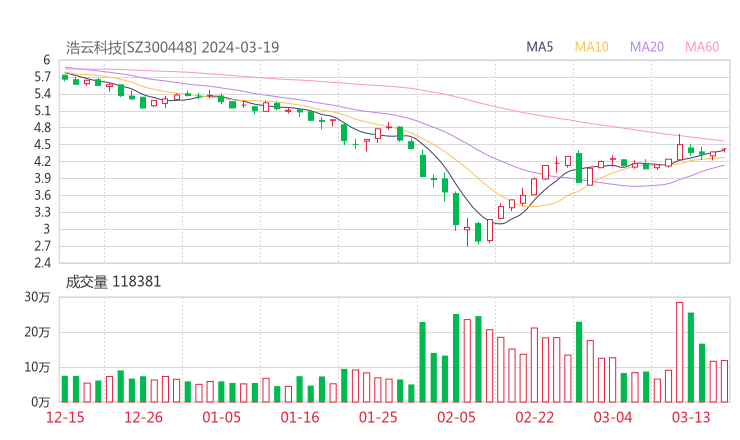Click the 02-05 date axis label

tap(456, 417)
